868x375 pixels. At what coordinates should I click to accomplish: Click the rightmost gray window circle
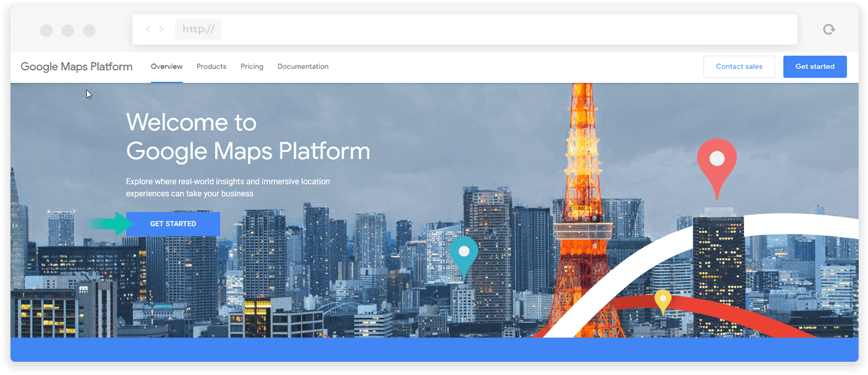pos(89,30)
